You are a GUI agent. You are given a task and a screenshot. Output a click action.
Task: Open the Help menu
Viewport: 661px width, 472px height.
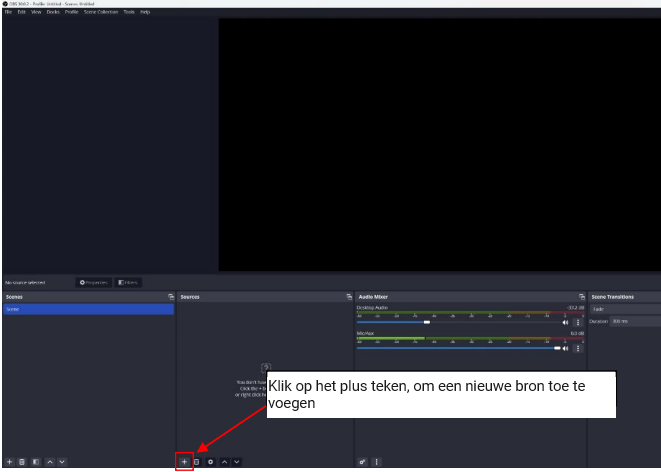coord(145,12)
